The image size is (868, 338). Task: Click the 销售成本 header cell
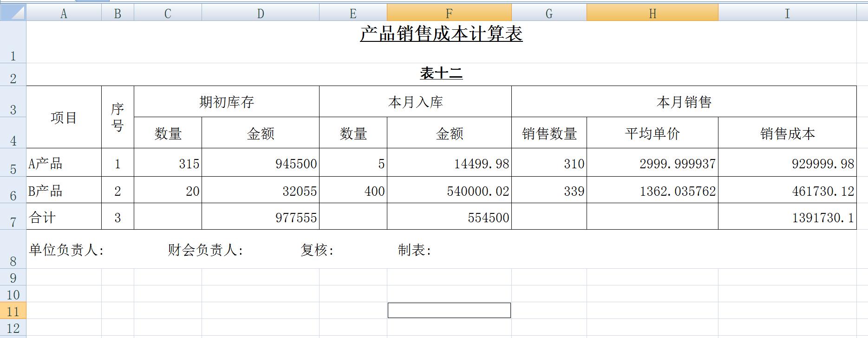pyautogui.click(x=787, y=133)
